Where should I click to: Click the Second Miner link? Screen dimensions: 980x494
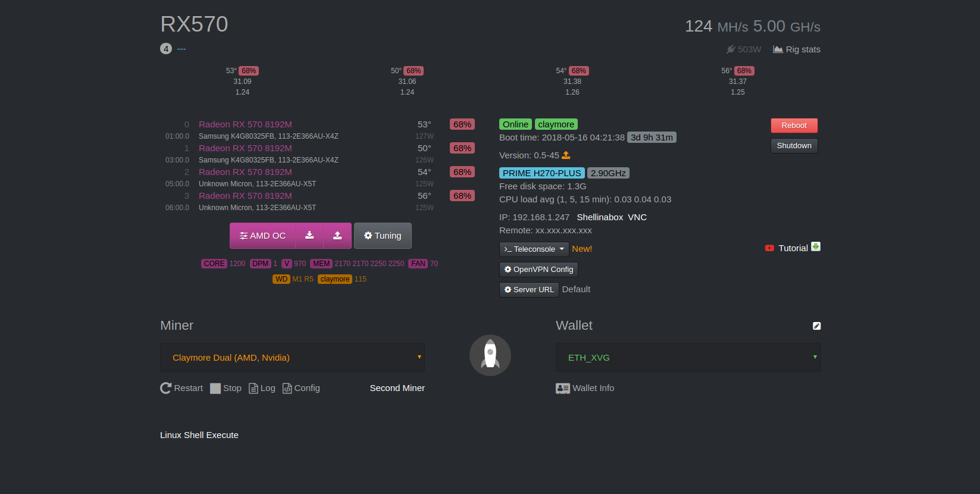[x=397, y=388]
